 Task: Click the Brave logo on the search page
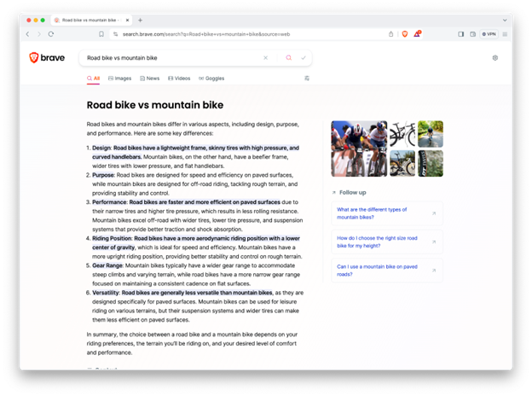(46, 58)
